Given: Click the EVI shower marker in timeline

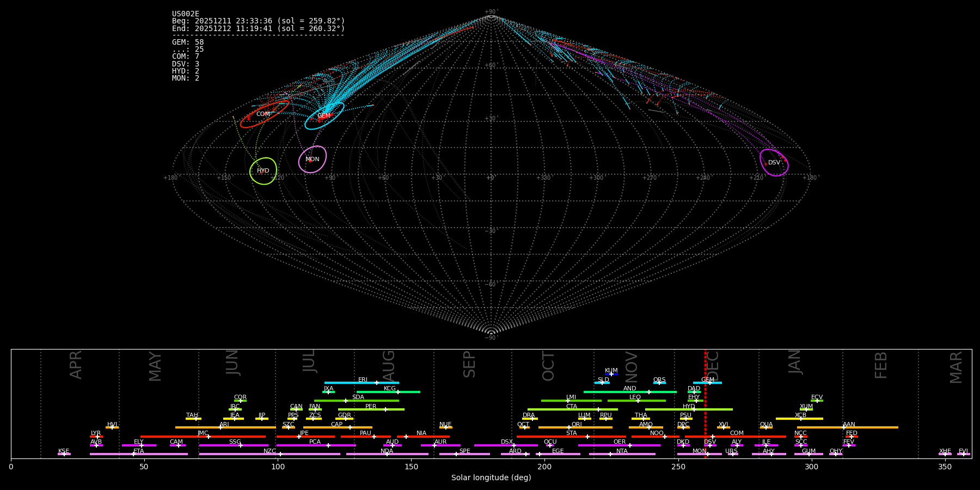Looking at the screenshot, I should coord(963,454).
